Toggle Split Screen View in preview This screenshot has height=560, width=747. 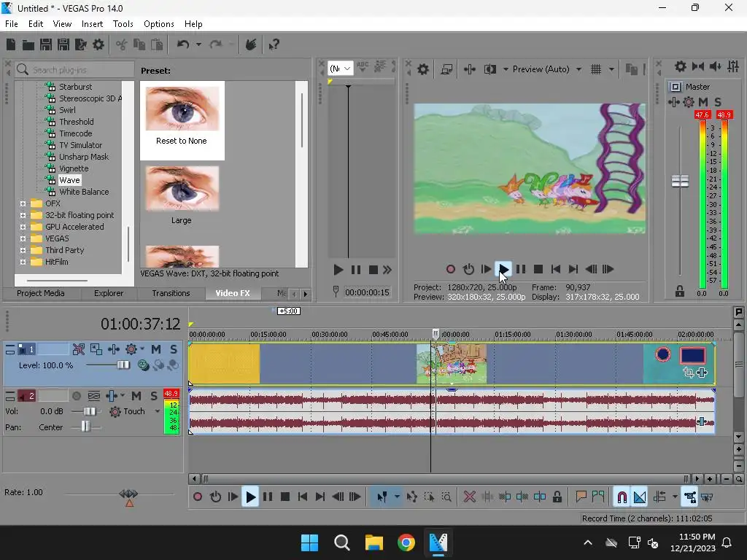489,69
